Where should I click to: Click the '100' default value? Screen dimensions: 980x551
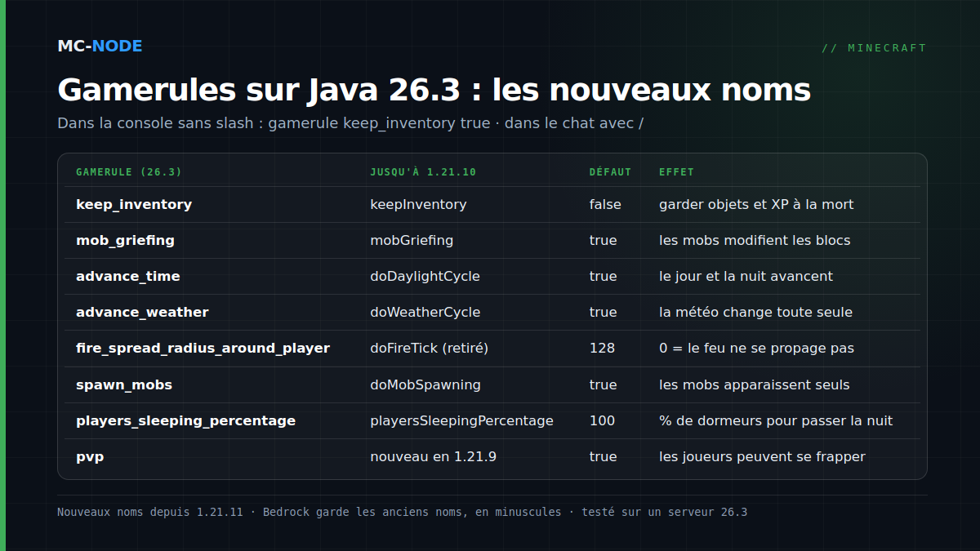point(602,420)
